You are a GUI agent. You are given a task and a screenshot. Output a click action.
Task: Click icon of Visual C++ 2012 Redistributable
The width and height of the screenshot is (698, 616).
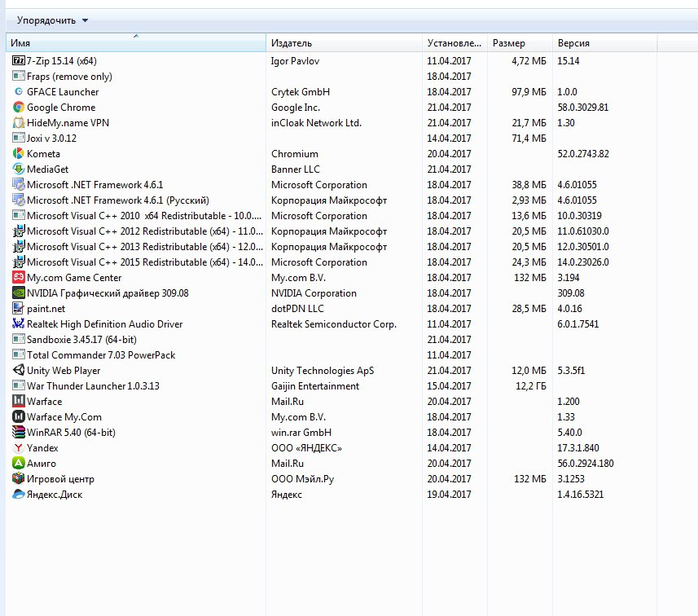(x=18, y=231)
